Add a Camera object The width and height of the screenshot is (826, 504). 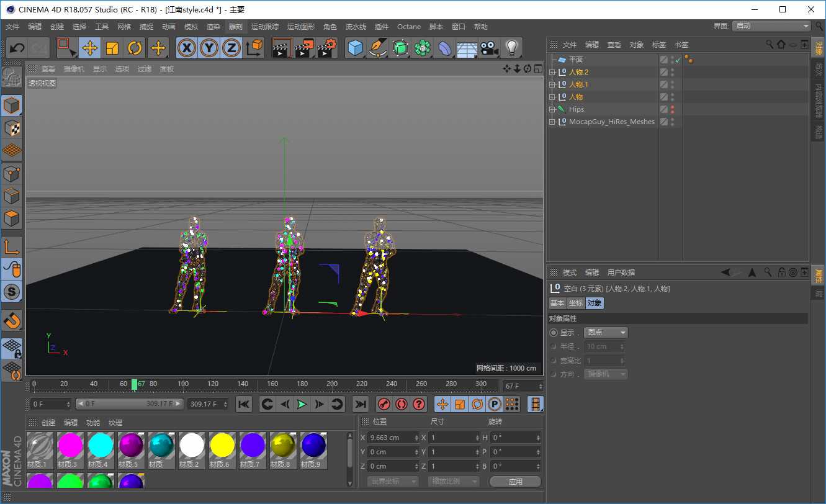(x=490, y=48)
